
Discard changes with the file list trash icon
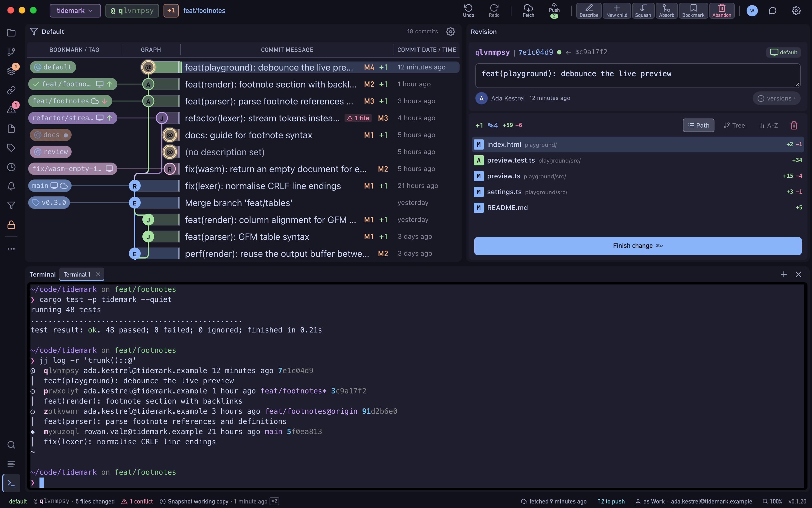click(794, 125)
